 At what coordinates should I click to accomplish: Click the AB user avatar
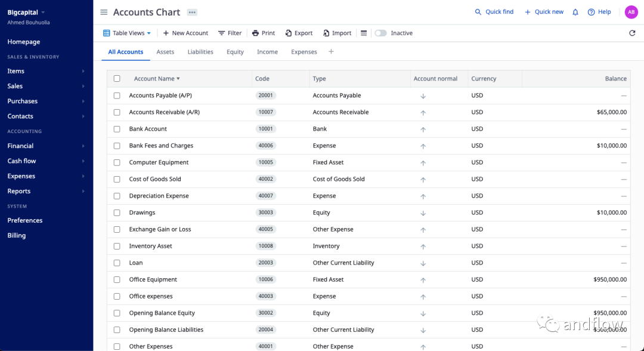click(x=631, y=12)
